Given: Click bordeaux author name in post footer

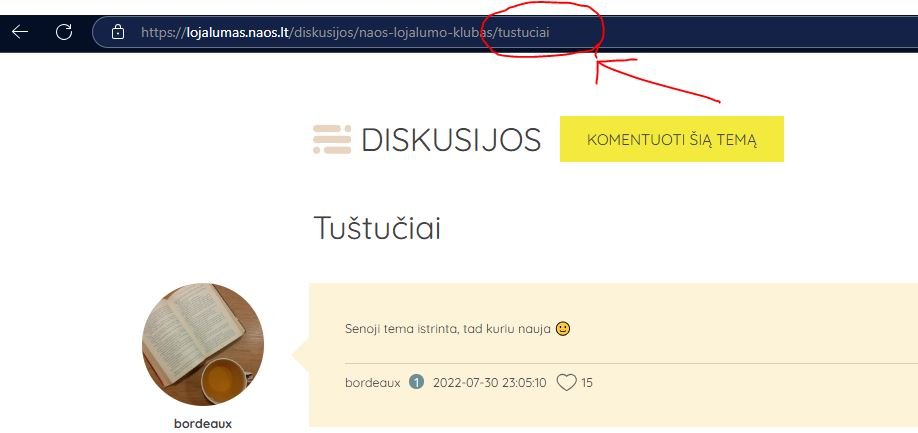Looking at the screenshot, I should [373, 383].
